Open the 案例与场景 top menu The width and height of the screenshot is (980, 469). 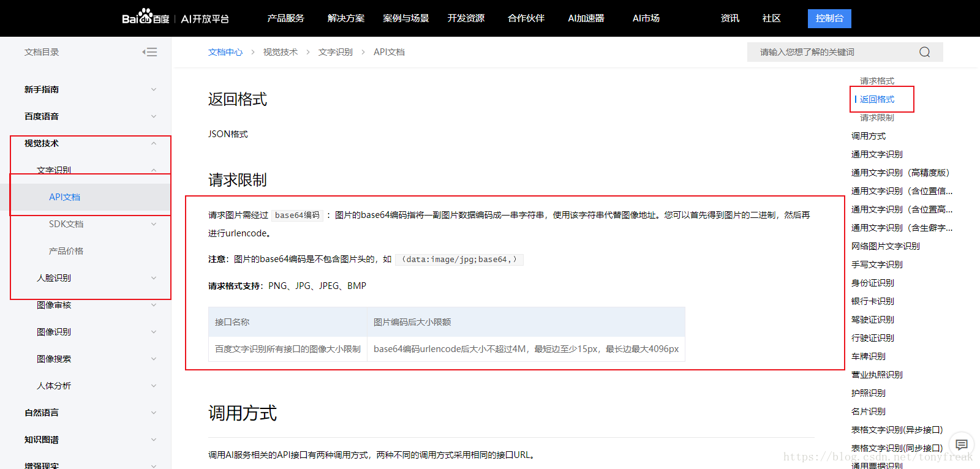tap(406, 18)
